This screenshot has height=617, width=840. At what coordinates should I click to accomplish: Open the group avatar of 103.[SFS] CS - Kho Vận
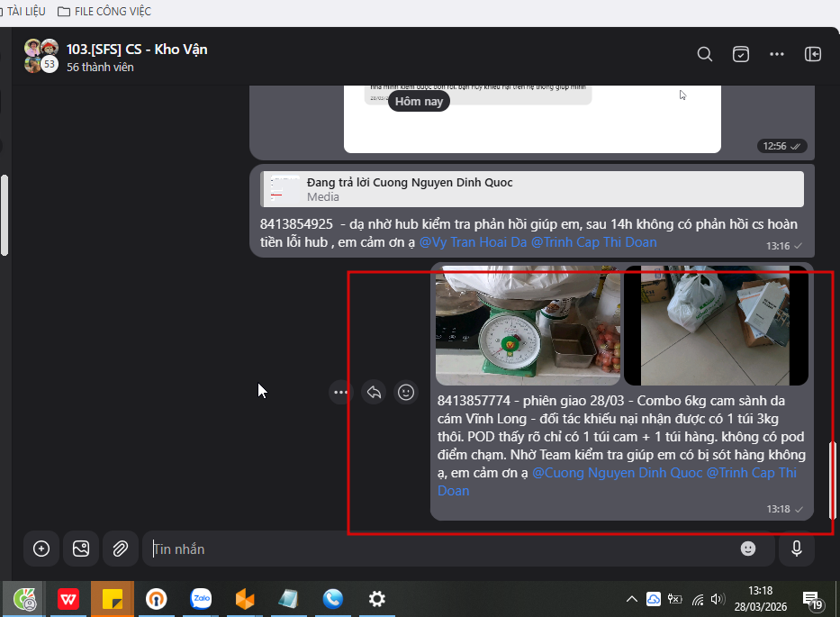click(41, 56)
